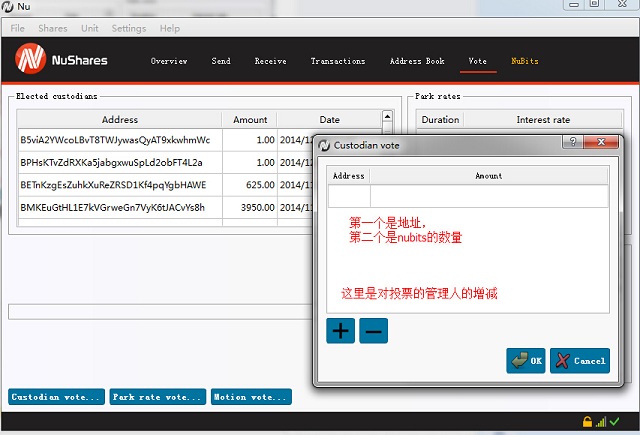Click the 625.00 amount cell
Screen dimensions: 640x435
tap(250, 185)
